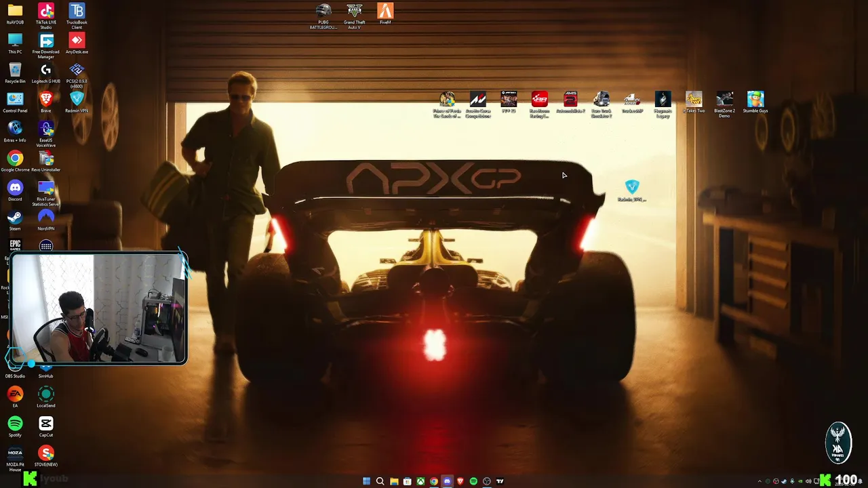Open TrucksBook Client desktop icon
The image size is (868, 488).
77,16
